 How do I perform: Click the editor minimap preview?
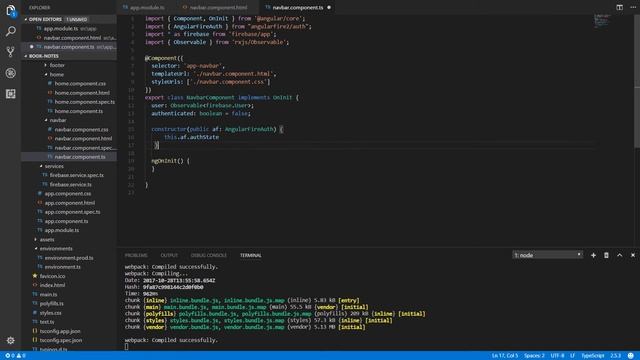coord(602,21)
